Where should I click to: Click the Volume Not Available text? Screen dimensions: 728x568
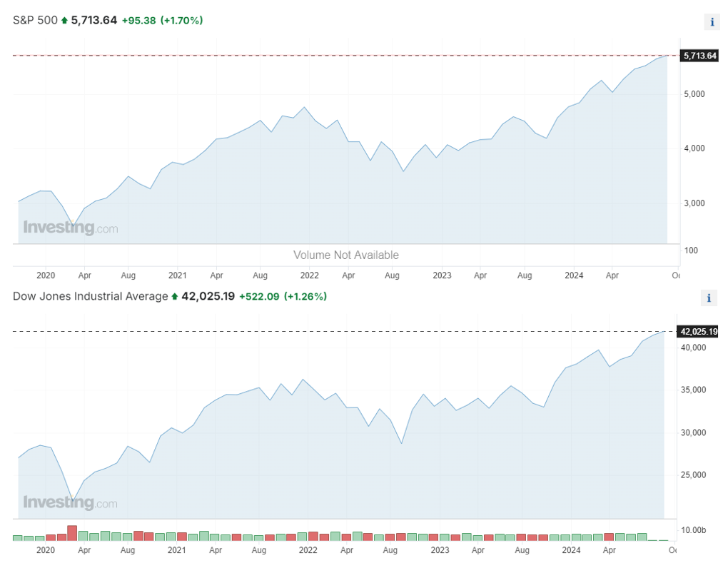(346, 255)
